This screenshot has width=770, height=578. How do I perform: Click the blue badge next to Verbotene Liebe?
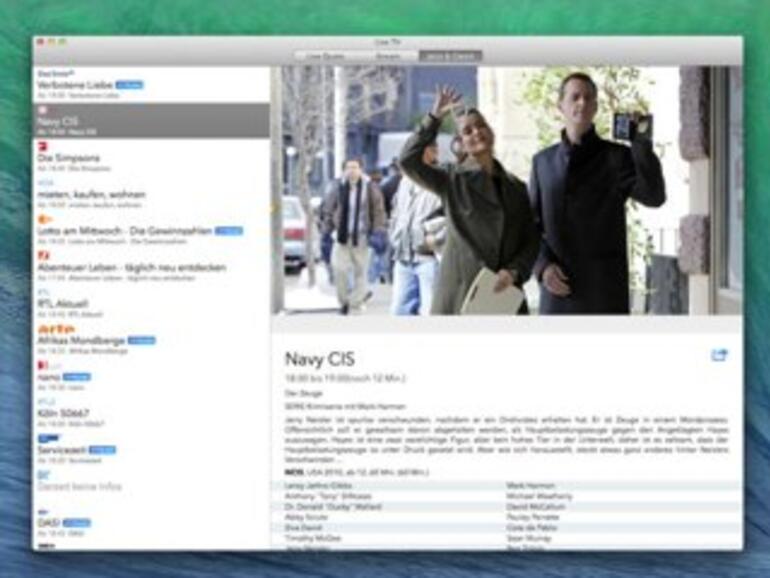click(129, 85)
